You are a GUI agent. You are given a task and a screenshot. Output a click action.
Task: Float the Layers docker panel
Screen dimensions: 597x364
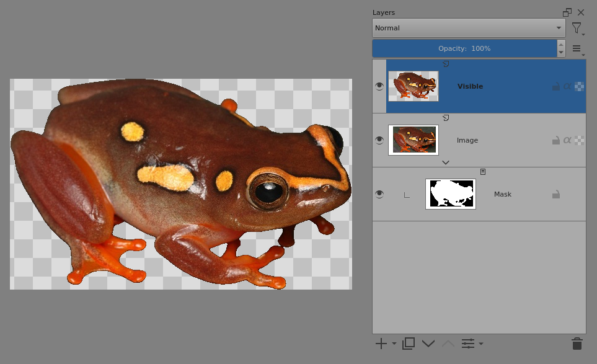[x=567, y=12]
